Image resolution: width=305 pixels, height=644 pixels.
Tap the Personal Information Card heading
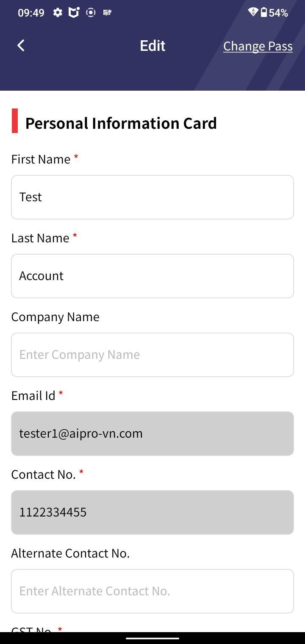click(121, 123)
